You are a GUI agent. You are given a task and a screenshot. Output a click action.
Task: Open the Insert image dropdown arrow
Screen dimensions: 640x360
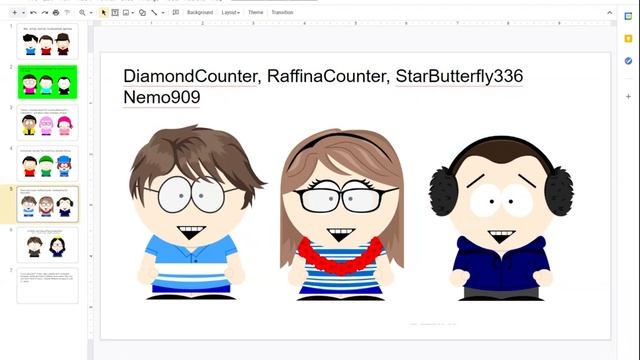pos(133,13)
